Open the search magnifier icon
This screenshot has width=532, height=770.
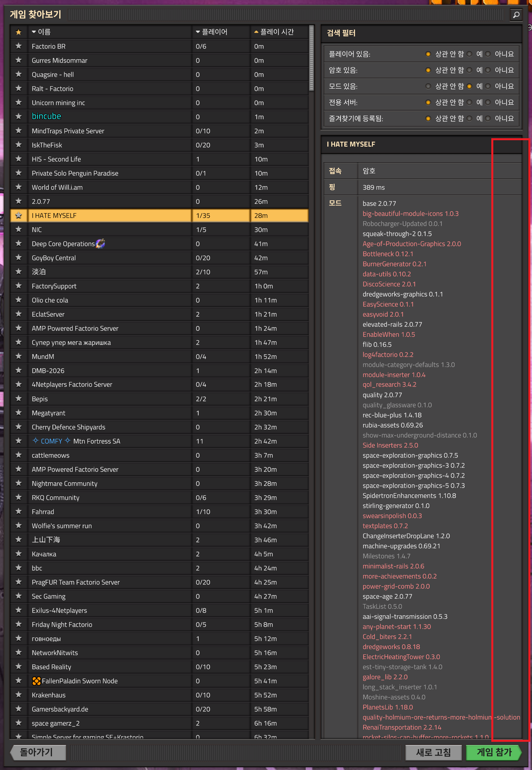516,15
